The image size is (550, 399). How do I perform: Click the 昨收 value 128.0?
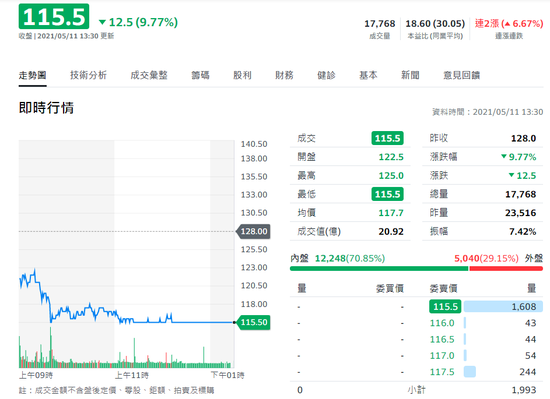coord(523,138)
